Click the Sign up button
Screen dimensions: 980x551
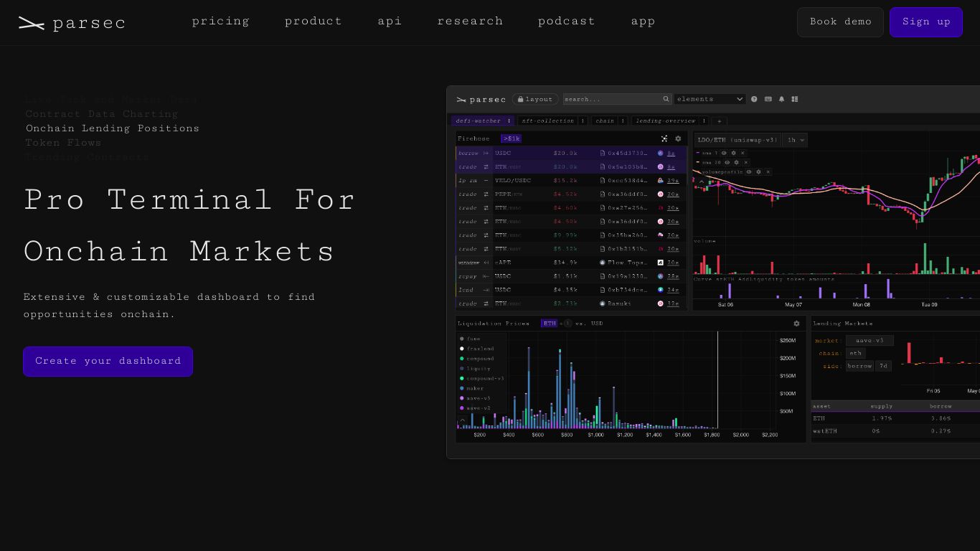925,22
